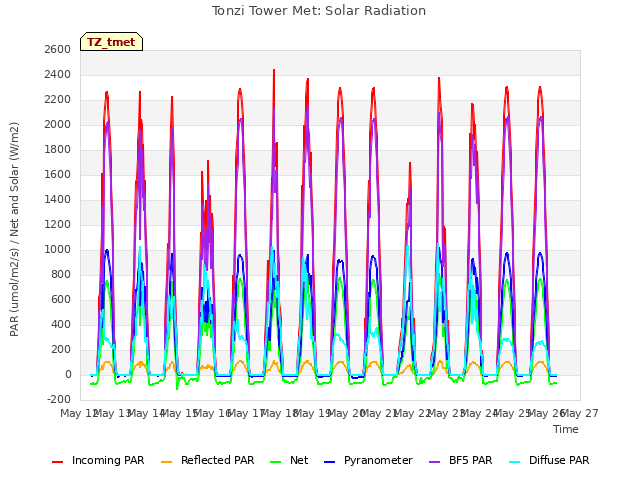Screen dimensions: 640x480
Task: Click the -200 y-axis tick label
Action: (x=59, y=400)
